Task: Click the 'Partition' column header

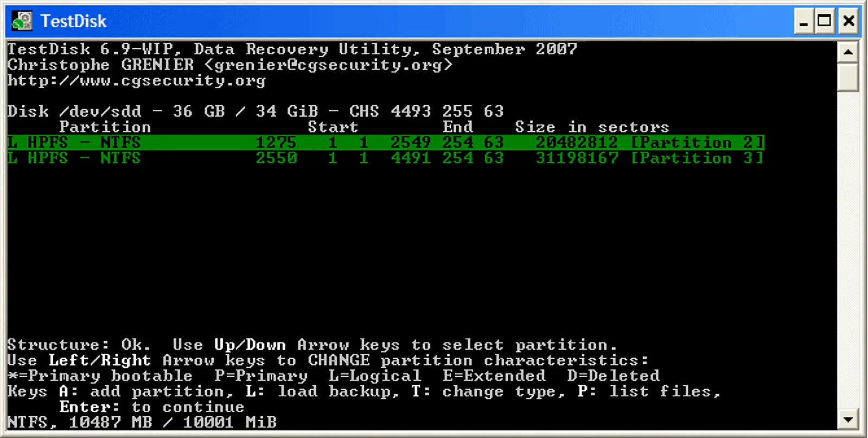Action: pyautogui.click(x=105, y=127)
